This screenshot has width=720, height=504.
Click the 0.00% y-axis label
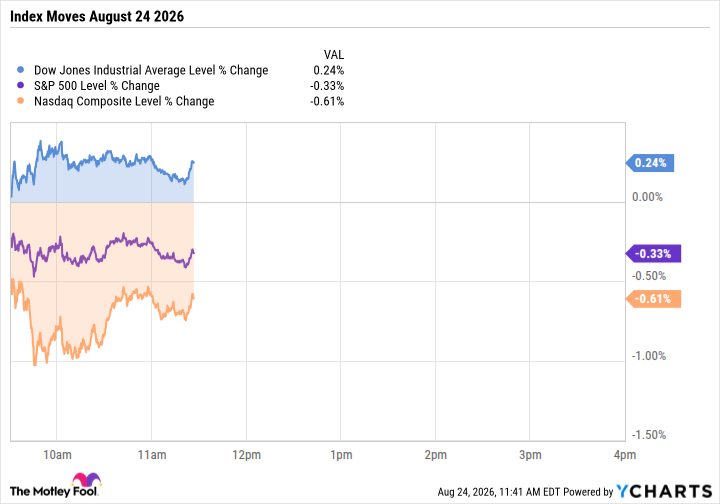pos(647,197)
